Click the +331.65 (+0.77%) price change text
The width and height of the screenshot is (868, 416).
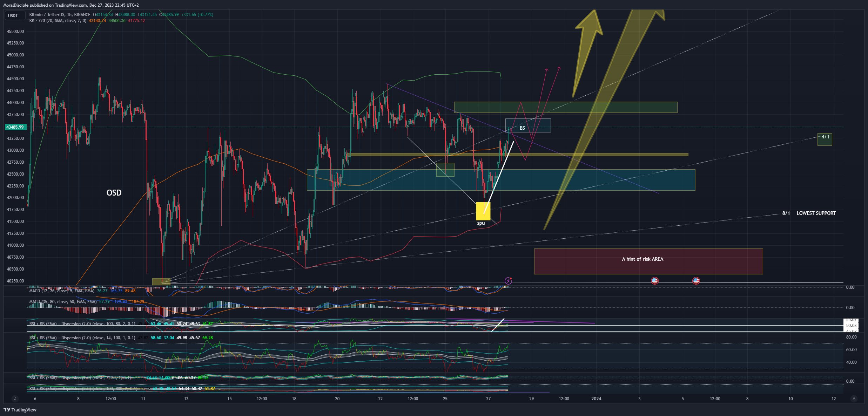click(x=197, y=15)
